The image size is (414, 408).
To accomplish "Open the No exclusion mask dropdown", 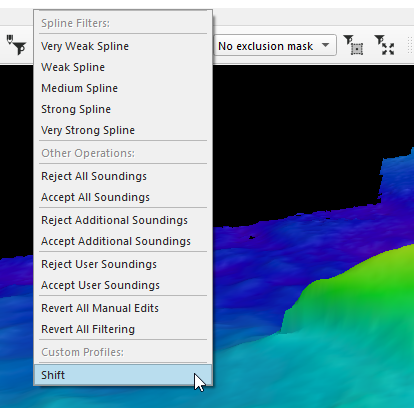I will (275, 46).
